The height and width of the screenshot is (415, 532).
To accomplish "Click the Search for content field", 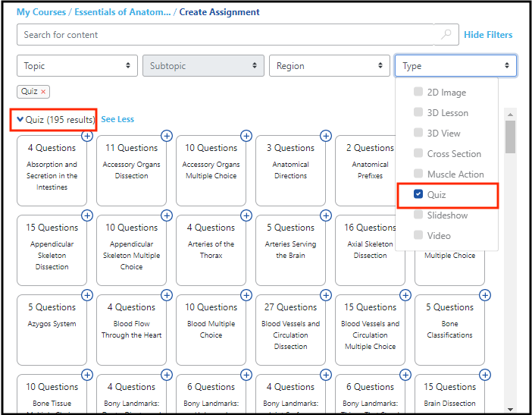I will [x=225, y=34].
